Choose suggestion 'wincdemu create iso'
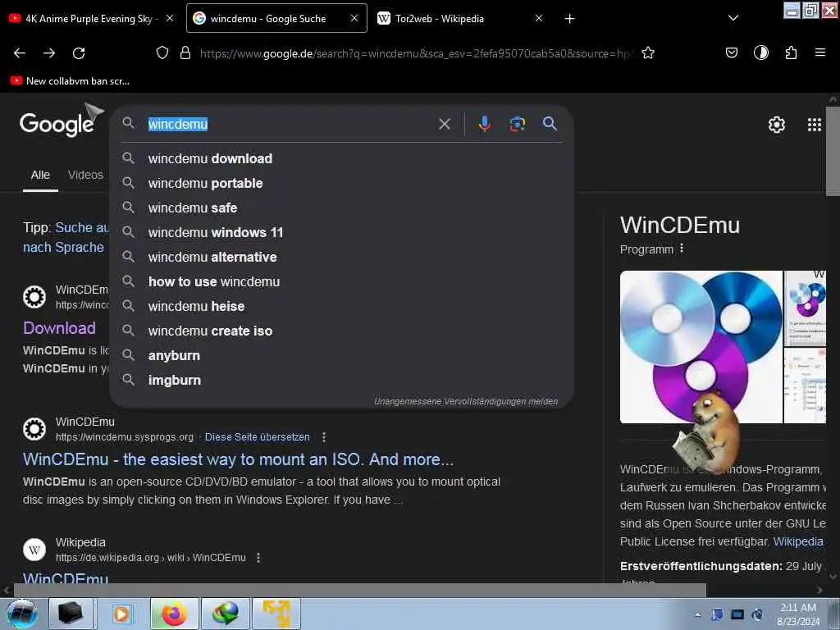 (341, 331)
